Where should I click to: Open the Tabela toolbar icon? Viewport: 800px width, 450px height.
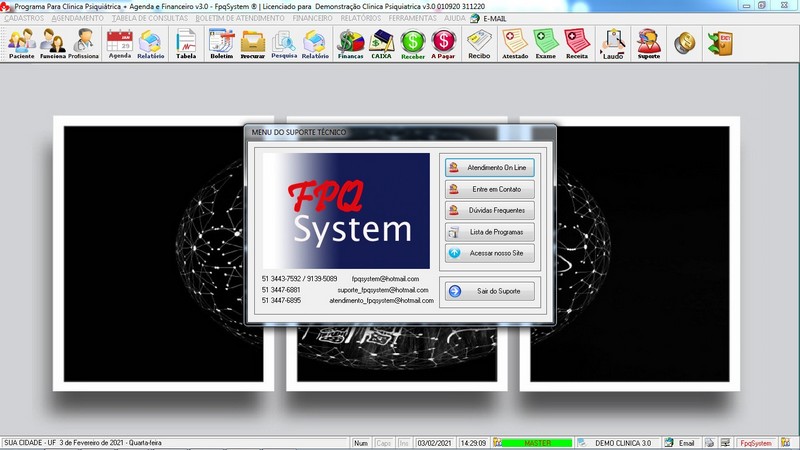(186, 44)
